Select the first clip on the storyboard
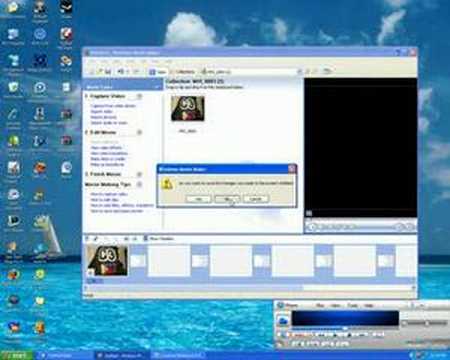This screenshot has height=360, width=450. pyautogui.click(x=107, y=260)
